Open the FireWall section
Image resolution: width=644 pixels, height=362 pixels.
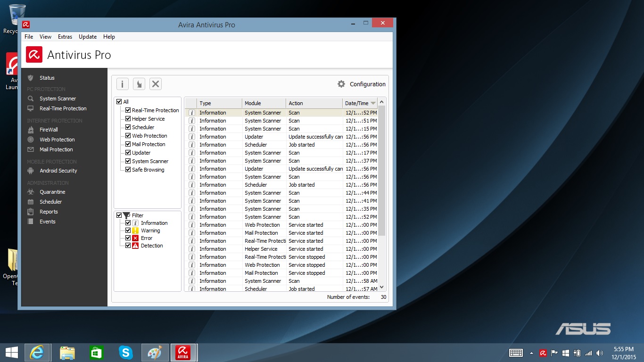click(49, 130)
